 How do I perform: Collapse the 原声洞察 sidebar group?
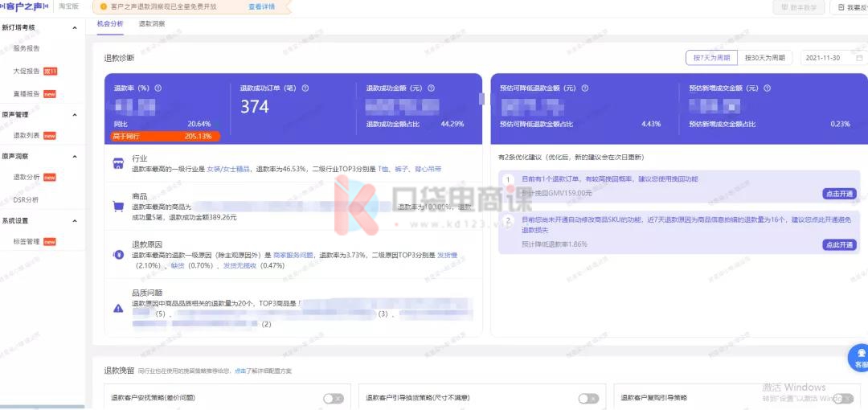pos(75,156)
